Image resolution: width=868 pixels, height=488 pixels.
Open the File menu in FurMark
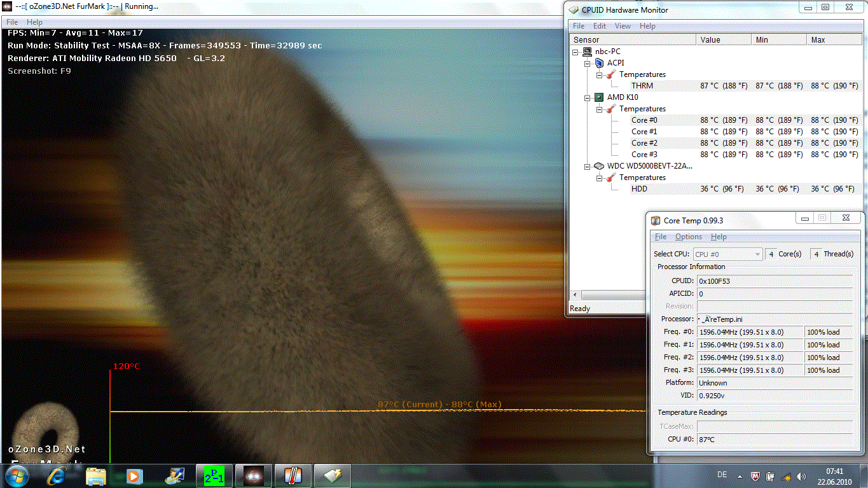point(12,22)
